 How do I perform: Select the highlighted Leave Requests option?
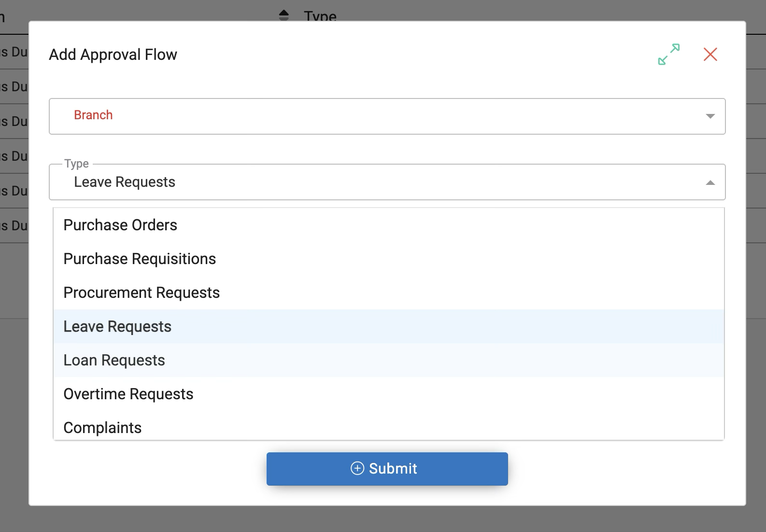(x=117, y=326)
